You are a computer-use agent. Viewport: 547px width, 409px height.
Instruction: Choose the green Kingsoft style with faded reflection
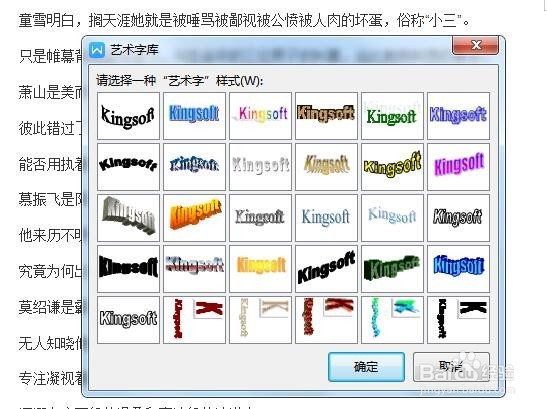click(392, 116)
